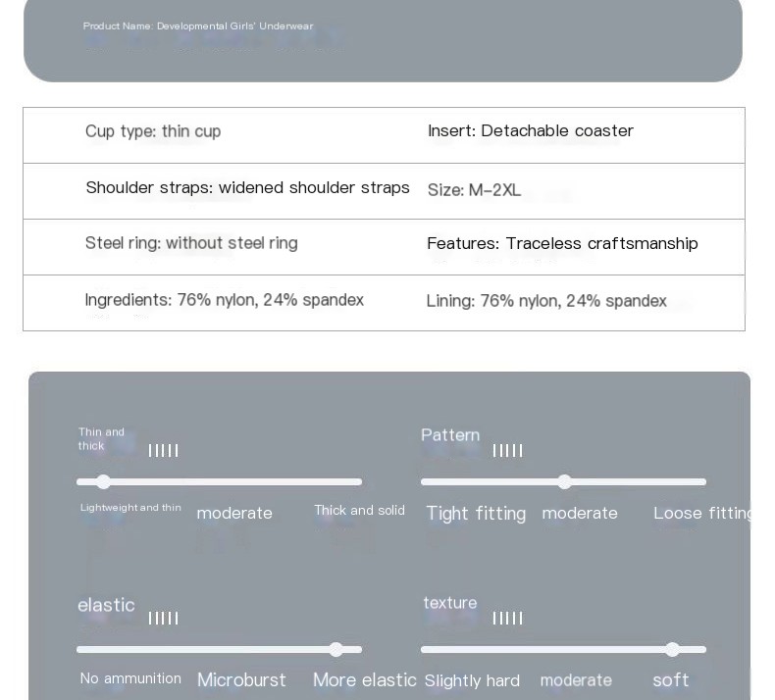Select the Product Name header text
This screenshot has height=700, width=775.
pyautogui.click(x=198, y=26)
